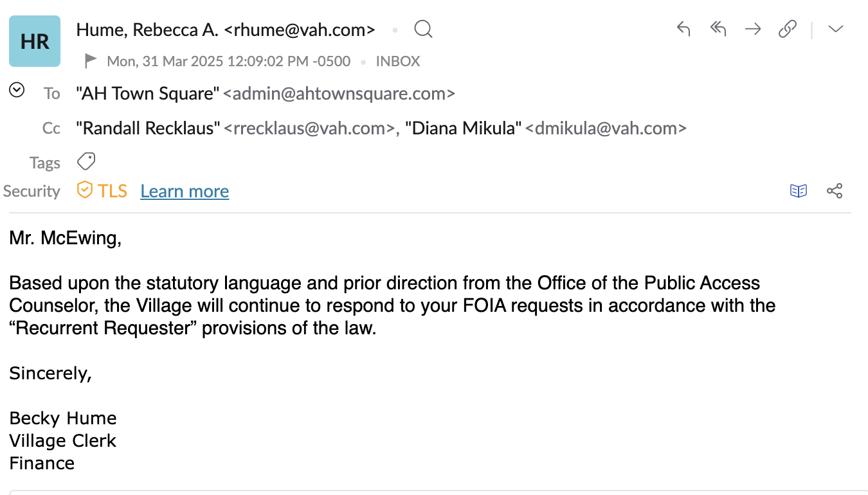Click the permalink chain icon
The image size is (868, 495).
788,29
